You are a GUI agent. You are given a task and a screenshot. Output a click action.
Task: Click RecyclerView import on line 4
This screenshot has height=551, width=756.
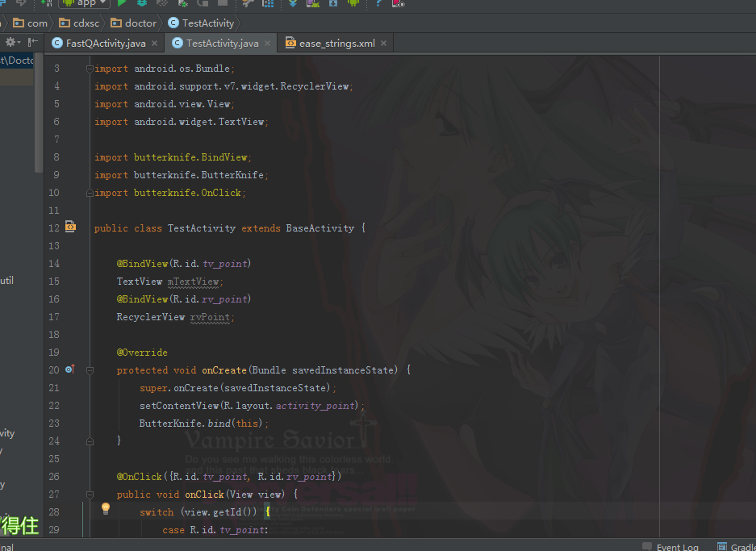point(223,86)
